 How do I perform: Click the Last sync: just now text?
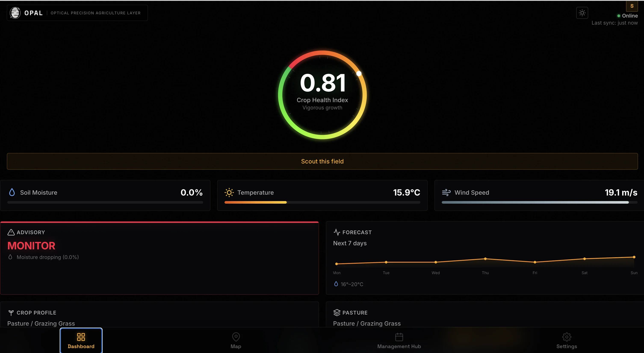point(614,23)
